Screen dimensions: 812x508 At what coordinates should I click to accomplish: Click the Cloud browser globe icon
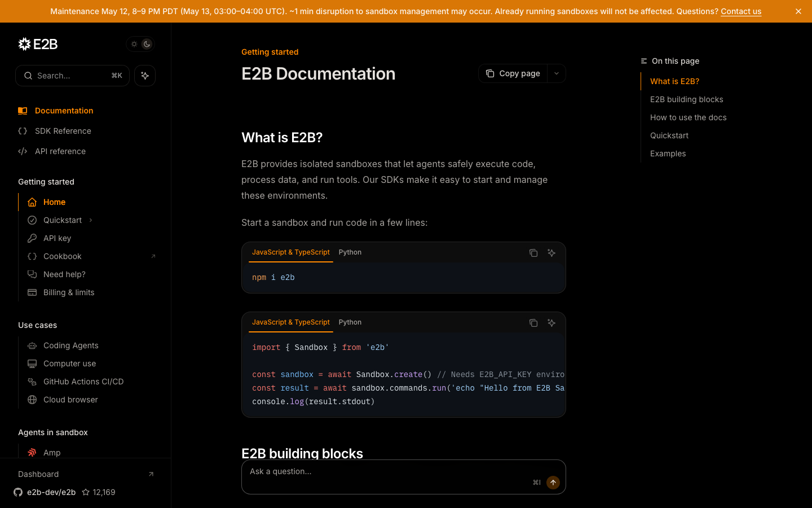(x=32, y=400)
